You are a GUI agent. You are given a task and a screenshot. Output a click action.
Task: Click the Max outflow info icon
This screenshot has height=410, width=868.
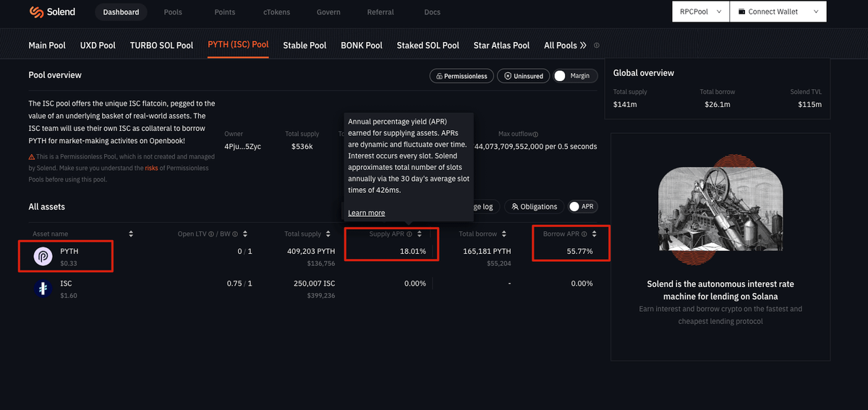(x=535, y=134)
